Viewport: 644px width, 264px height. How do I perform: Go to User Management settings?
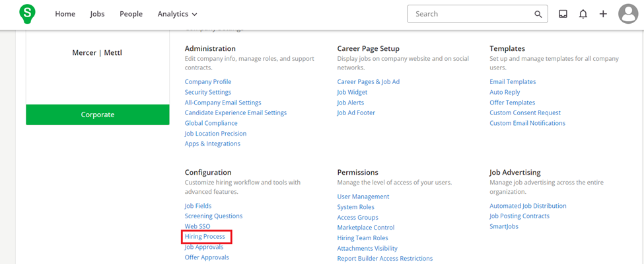[x=363, y=197]
